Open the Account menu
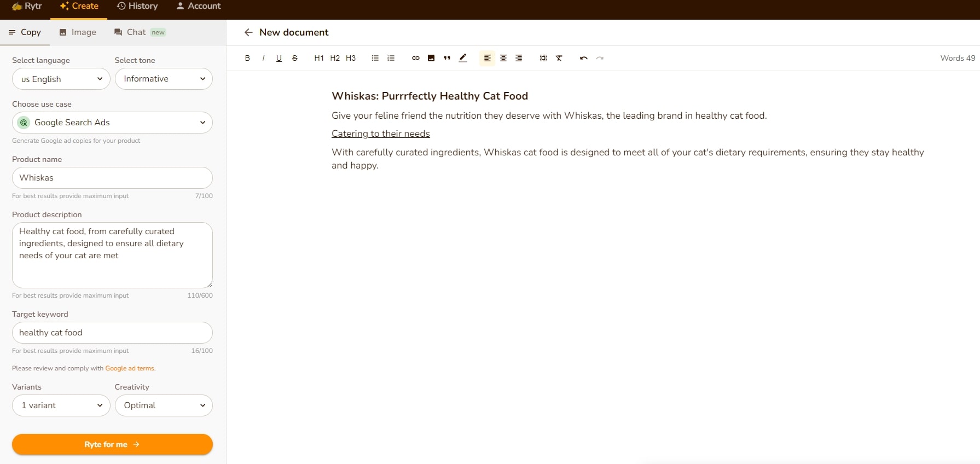 point(199,6)
